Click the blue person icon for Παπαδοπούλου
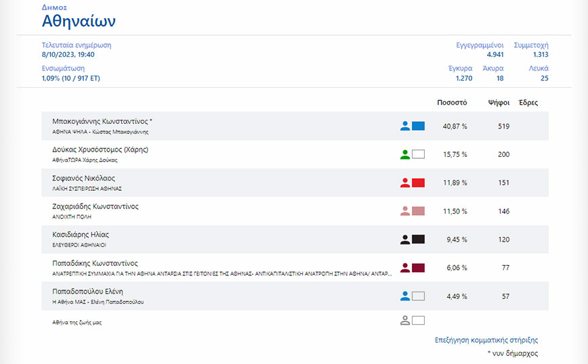This screenshot has width=588, height=364. tap(405, 296)
